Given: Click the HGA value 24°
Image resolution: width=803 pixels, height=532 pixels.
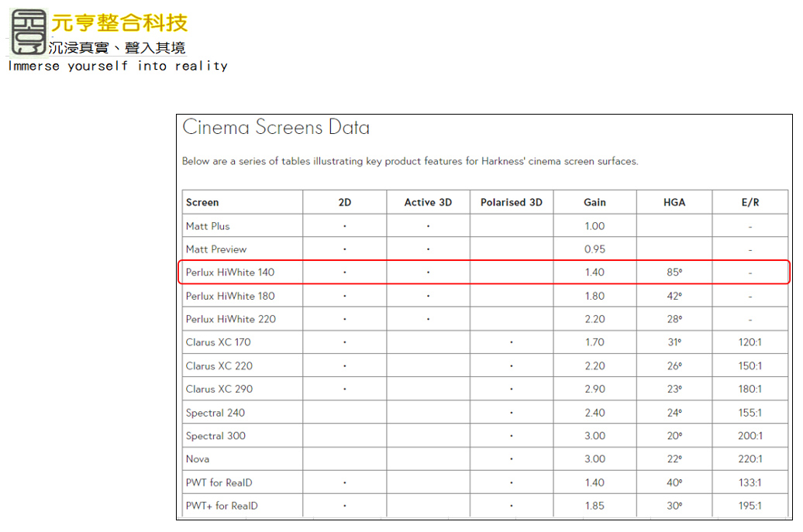Looking at the screenshot, I should (674, 412).
